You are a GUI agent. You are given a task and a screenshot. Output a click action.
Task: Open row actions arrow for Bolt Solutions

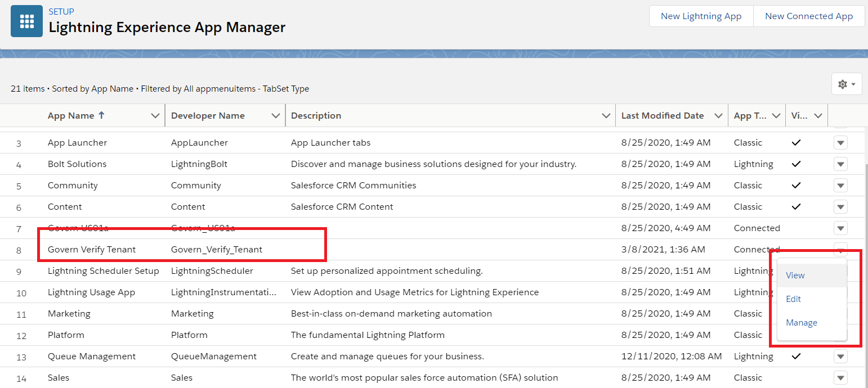point(840,164)
